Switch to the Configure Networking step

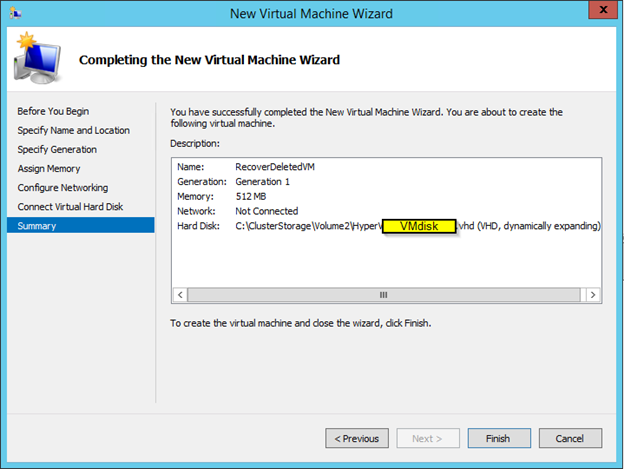[x=62, y=188]
